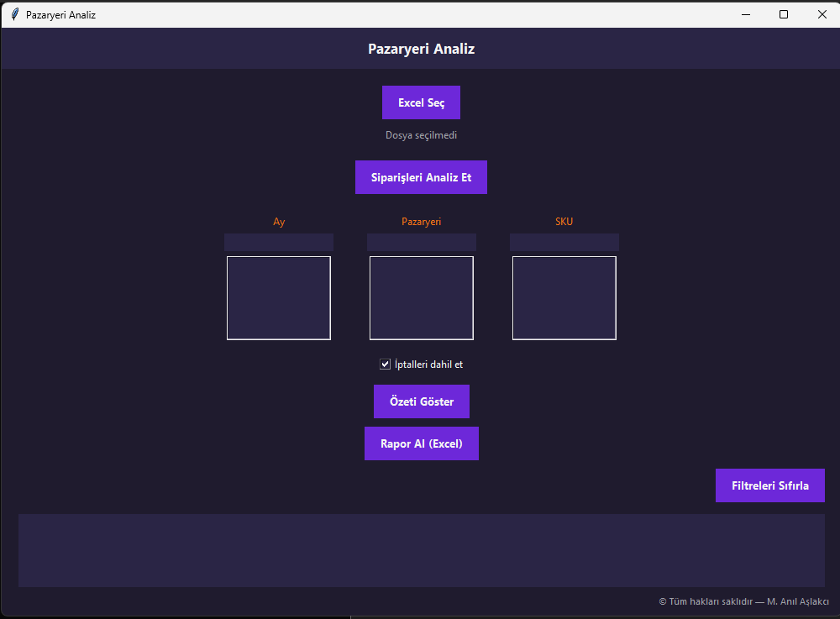
Task: Minimize the Pazaryeri Analiz window
Action: click(746, 14)
